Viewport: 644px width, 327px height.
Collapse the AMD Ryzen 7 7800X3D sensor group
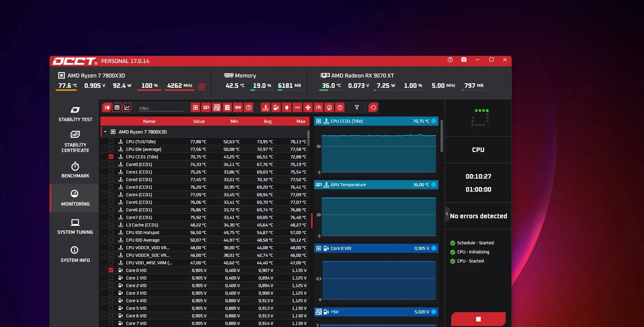point(105,132)
